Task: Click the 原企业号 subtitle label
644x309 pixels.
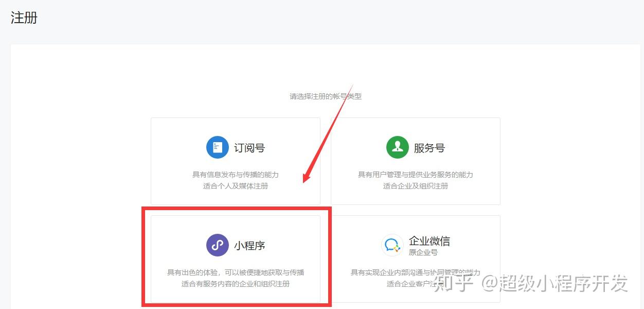Action: tap(423, 253)
